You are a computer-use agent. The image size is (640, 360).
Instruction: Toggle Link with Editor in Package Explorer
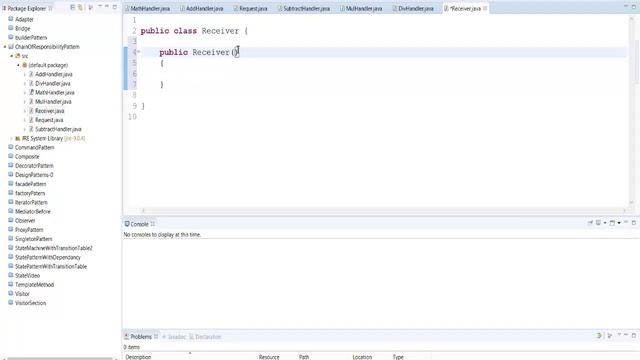(x=80, y=7)
